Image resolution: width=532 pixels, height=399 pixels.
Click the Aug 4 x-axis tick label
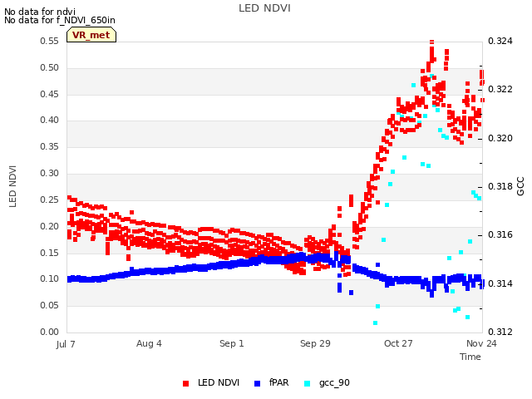click(149, 343)
